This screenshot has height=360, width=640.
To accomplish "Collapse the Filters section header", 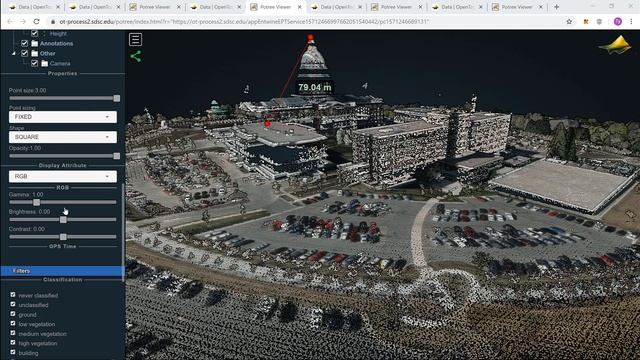I will coord(61,271).
